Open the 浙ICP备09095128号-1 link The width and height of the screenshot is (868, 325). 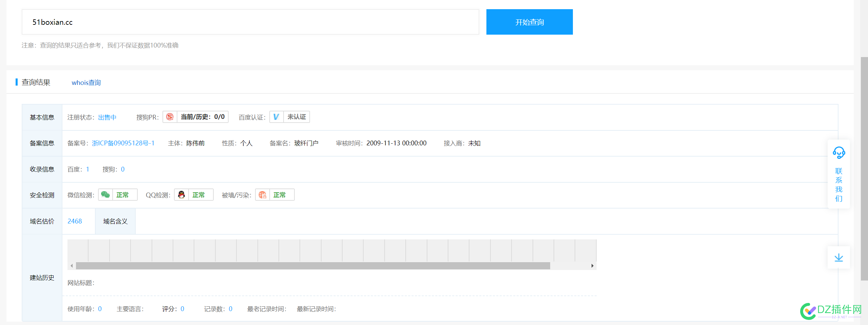pos(123,143)
